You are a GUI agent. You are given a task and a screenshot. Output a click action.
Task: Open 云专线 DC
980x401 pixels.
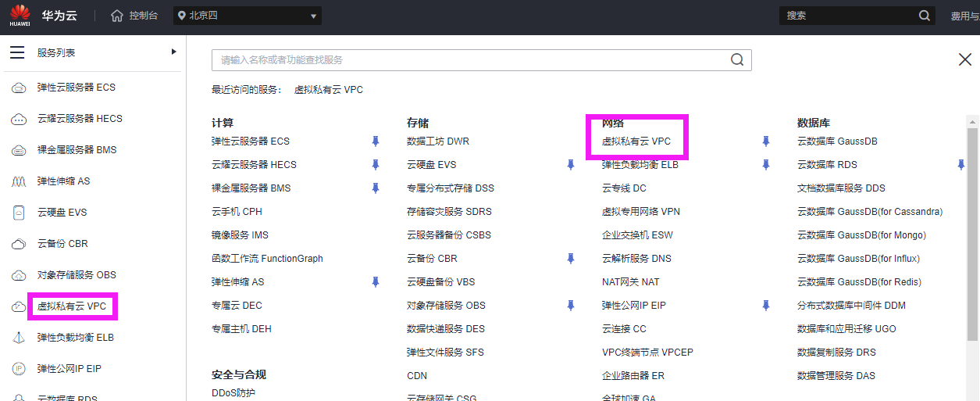pos(624,188)
